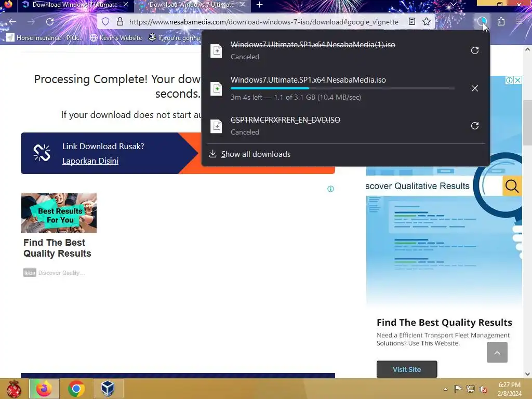532x399 pixels.
Task: Click the AdChoices info icon on sidebar ad
Action: point(509,81)
